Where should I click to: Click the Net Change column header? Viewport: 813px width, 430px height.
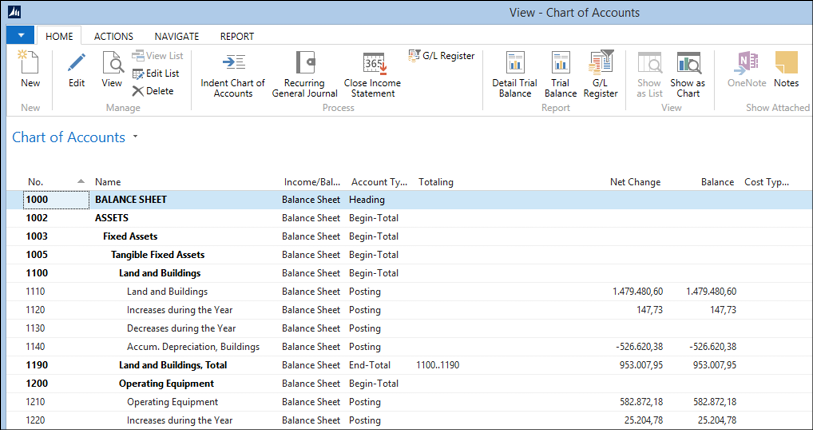coord(635,182)
